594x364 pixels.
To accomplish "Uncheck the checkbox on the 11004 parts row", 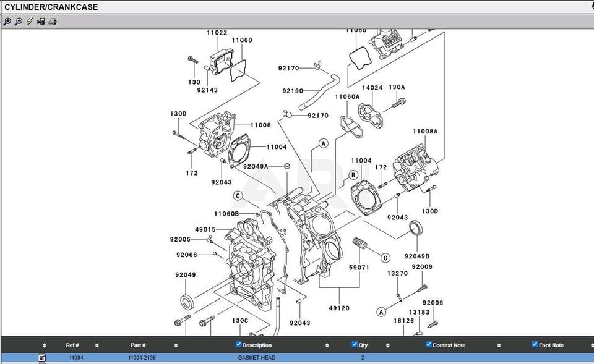I will coord(41,357).
